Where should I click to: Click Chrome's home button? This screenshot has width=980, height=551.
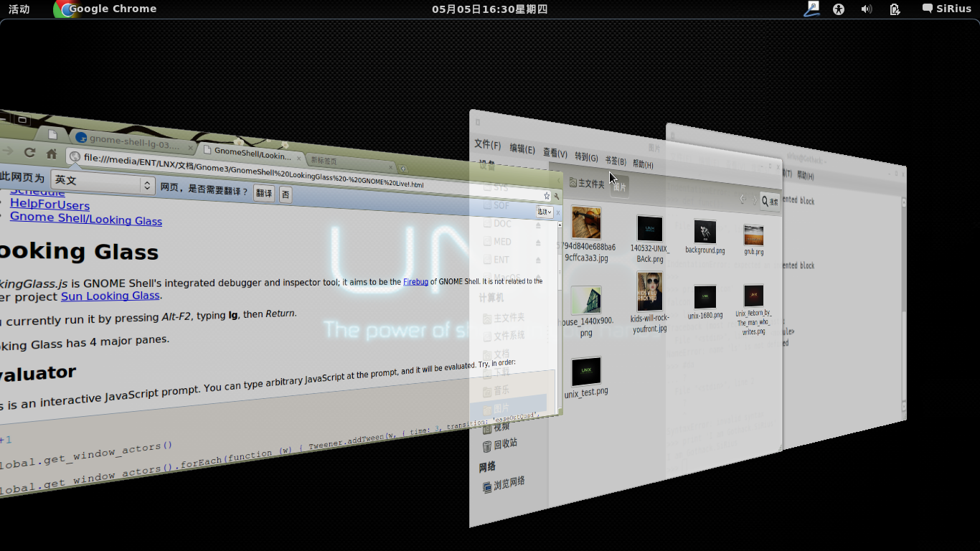click(x=52, y=154)
